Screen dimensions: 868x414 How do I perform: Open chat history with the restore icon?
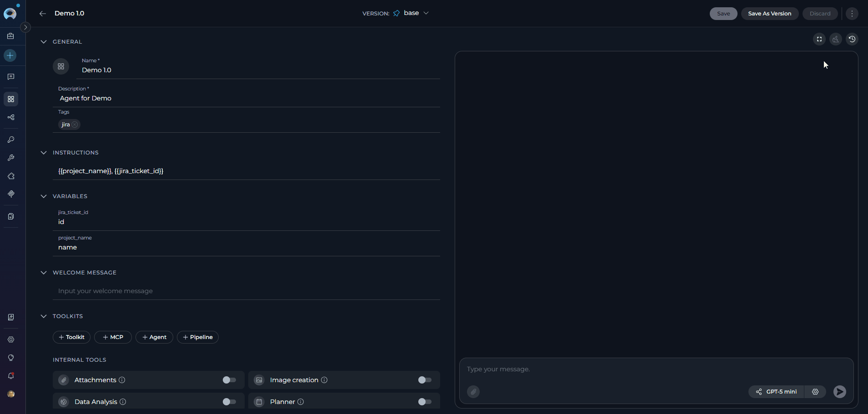coord(853,39)
